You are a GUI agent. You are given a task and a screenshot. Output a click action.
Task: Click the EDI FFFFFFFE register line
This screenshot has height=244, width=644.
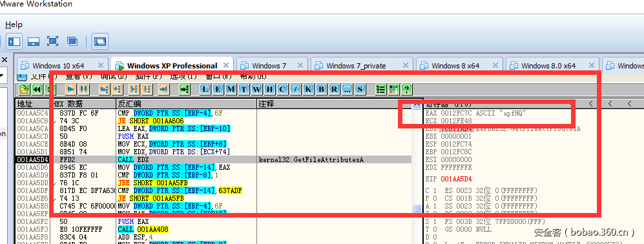(x=449, y=167)
